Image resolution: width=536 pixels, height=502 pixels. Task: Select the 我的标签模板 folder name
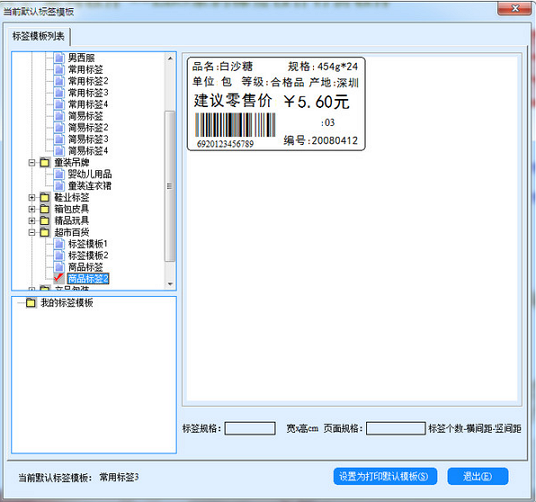(67, 303)
